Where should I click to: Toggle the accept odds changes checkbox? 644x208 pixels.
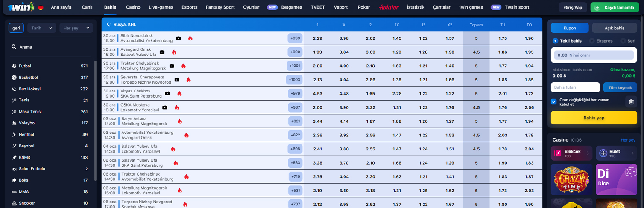(554, 102)
